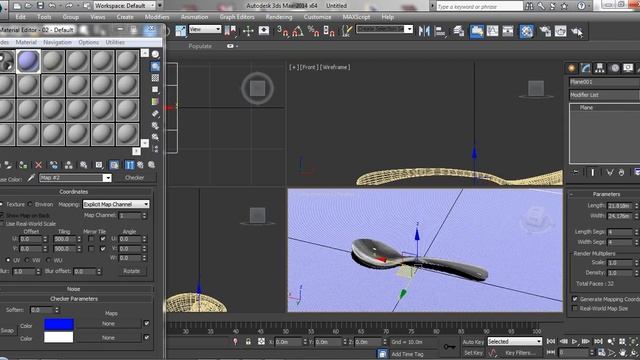Select the UV radio button
This screenshot has height=360, width=640.
click(8, 260)
